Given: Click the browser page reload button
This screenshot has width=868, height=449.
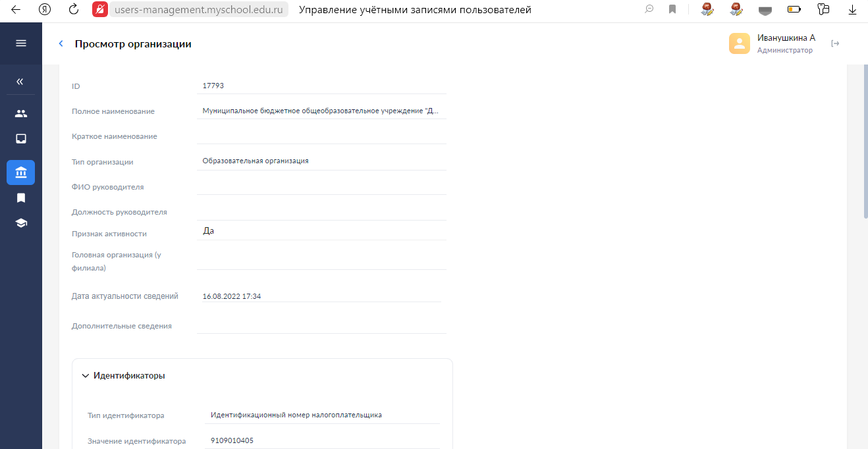Looking at the screenshot, I should point(74,9).
